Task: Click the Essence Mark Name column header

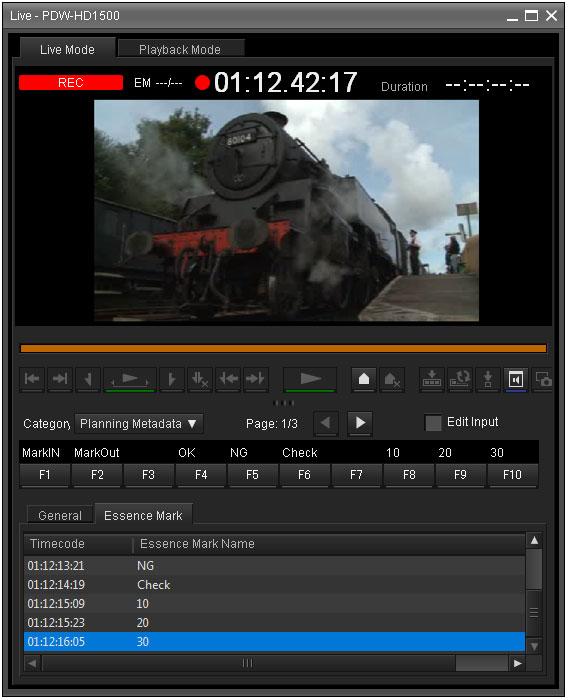Action: point(329,544)
